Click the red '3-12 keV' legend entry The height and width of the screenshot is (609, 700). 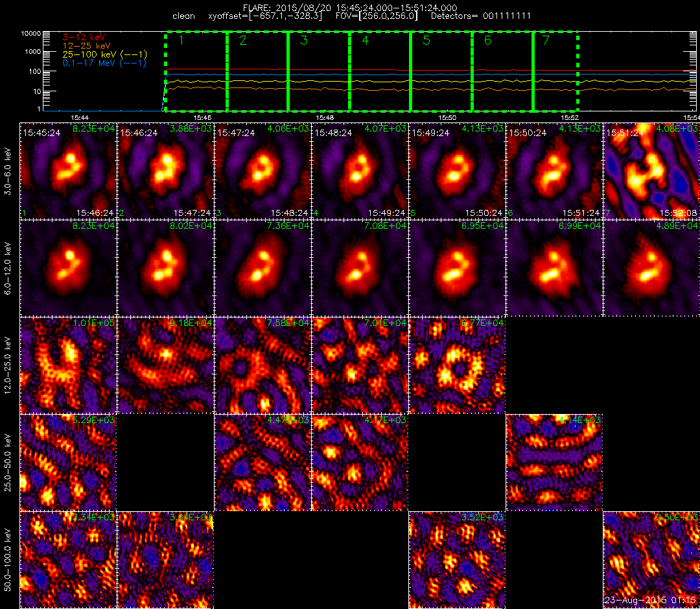[84, 37]
